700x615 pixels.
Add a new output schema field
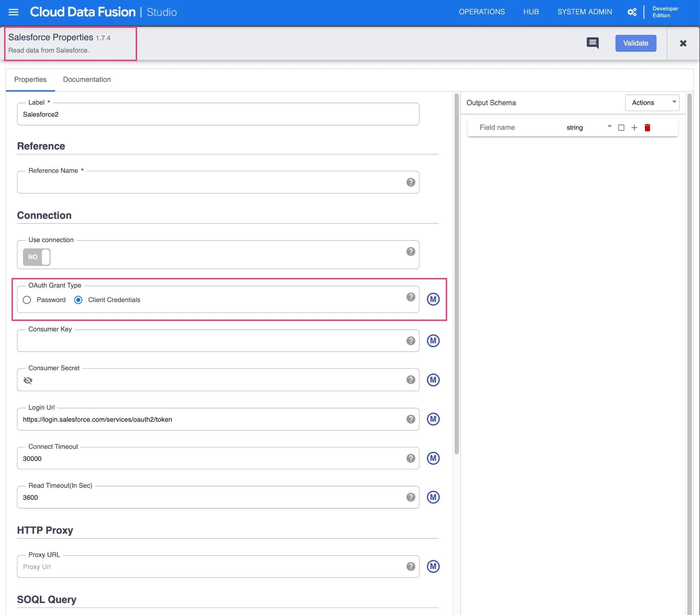point(634,128)
